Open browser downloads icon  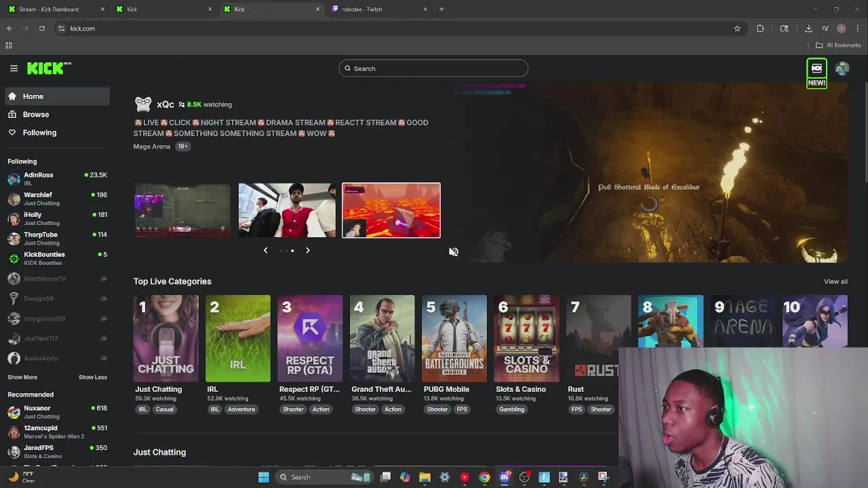(x=808, y=28)
